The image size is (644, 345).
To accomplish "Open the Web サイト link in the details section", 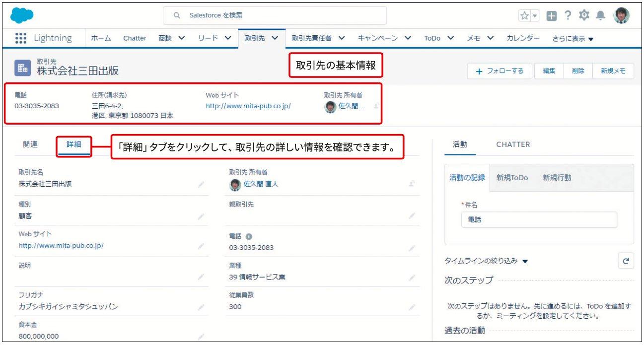I will (61, 246).
